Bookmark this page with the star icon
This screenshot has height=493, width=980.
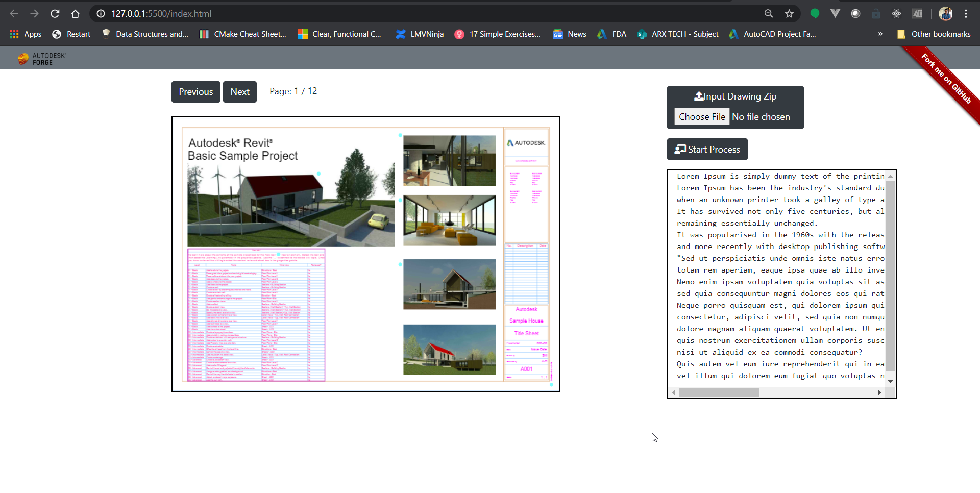(789, 14)
